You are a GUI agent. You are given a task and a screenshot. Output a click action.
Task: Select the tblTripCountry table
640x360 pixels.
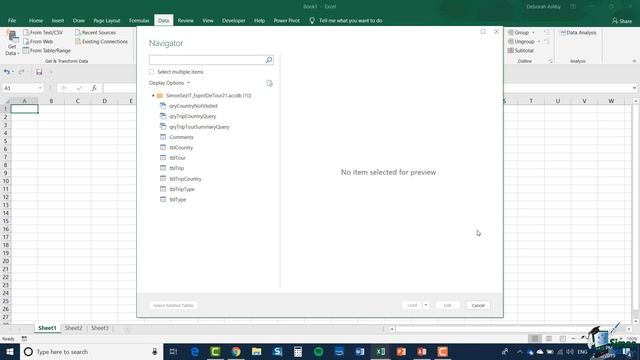pos(185,179)
